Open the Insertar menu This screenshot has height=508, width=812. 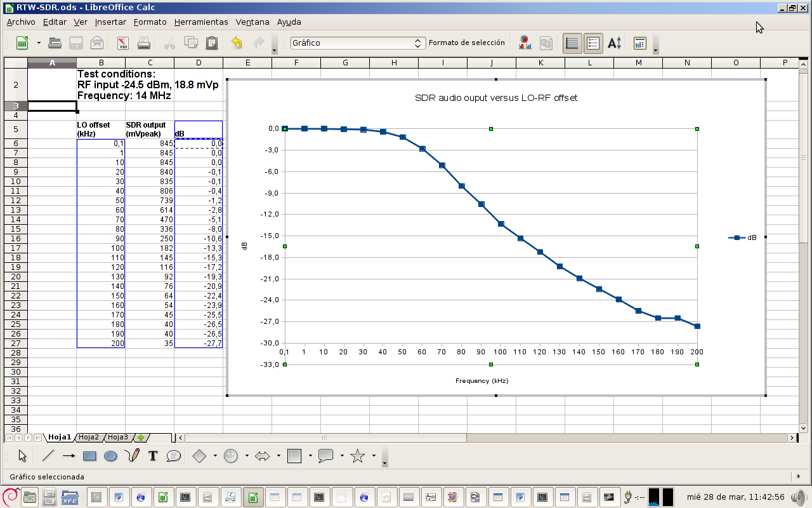point(110,22)
